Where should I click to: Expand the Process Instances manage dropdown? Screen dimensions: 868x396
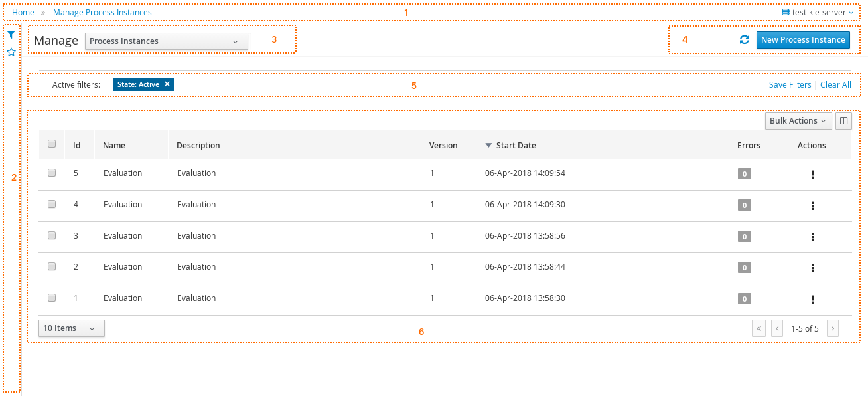pyautogui.click(x=167, y=41)
